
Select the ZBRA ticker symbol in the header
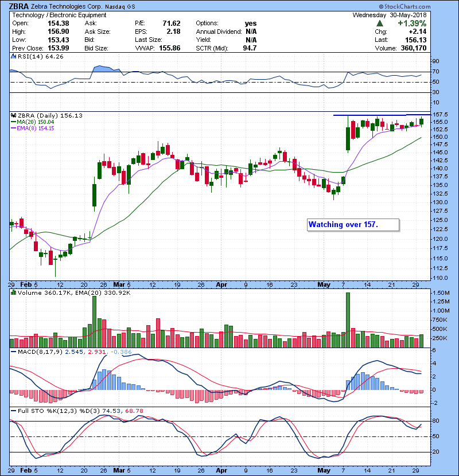pos(19,6)
